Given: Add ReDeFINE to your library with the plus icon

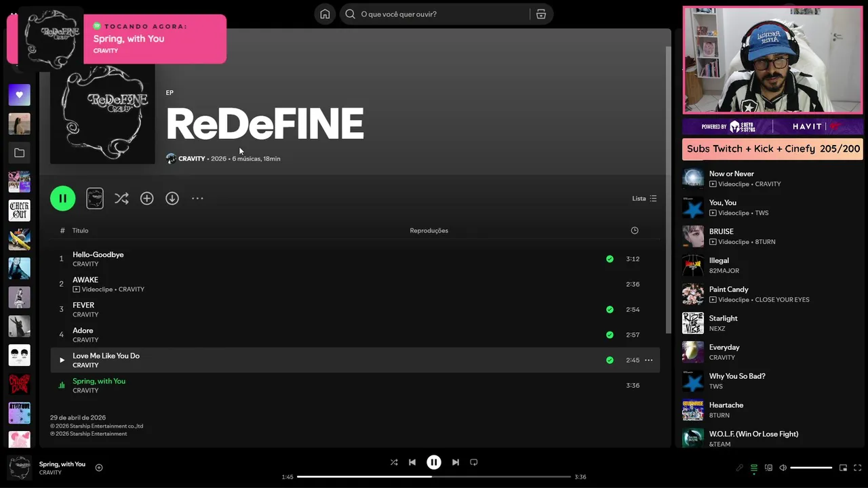Looking at the screenshot, I should point(146,199).
